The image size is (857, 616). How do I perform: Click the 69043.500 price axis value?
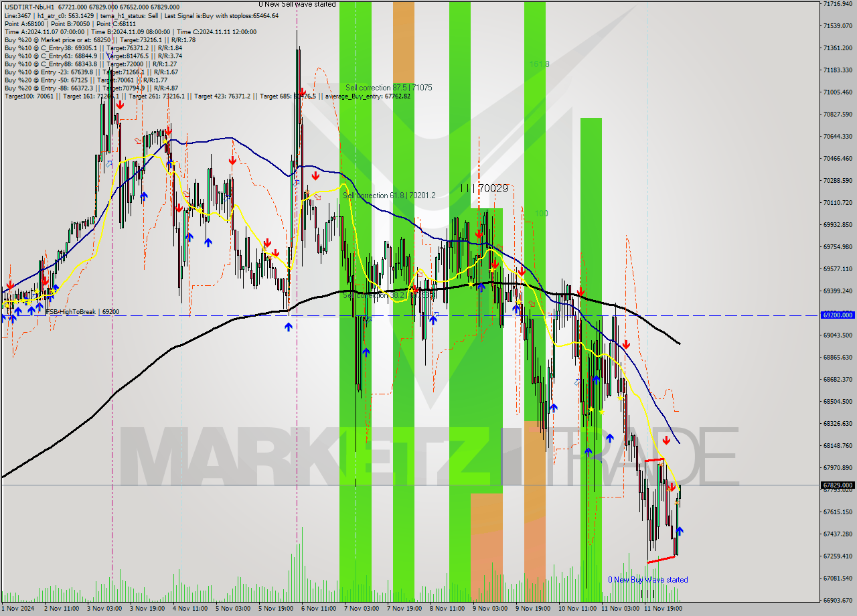pyautogui.click(x=838, y=335)
